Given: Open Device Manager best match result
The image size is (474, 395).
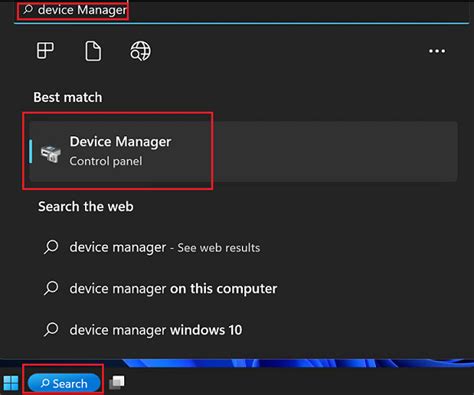Looking at the screenshot, I should [243, 152].
